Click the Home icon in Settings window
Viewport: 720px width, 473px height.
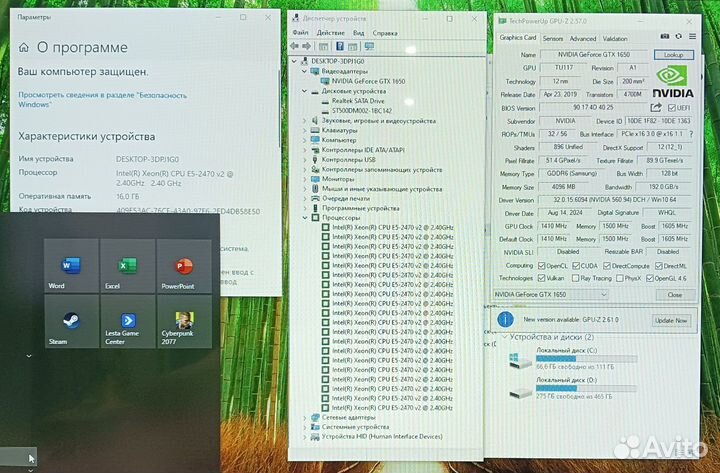[24, 47]
